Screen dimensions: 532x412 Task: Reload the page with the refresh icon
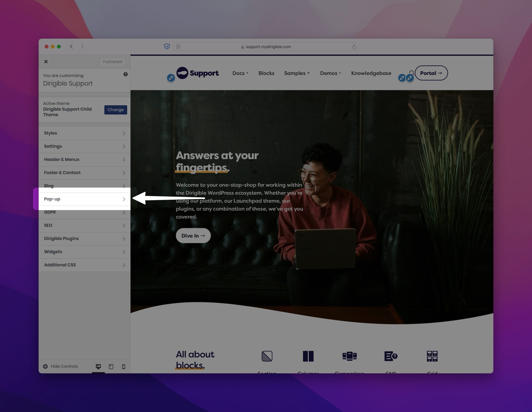point(354,47)
